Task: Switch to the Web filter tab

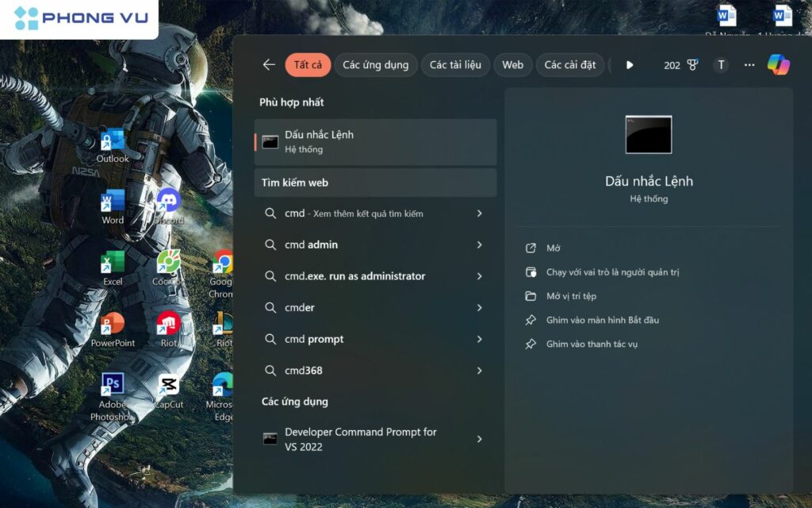Action: pyautogui.click(x=513, y=64)
